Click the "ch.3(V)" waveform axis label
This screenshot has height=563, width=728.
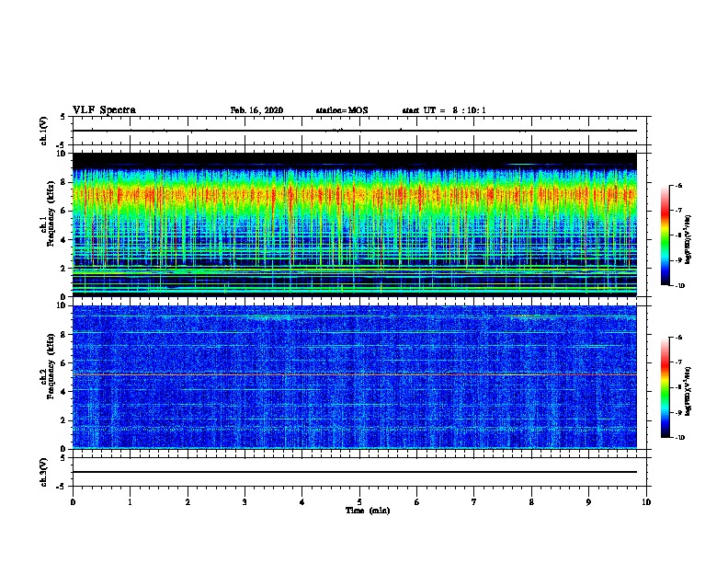coord(43,472)
